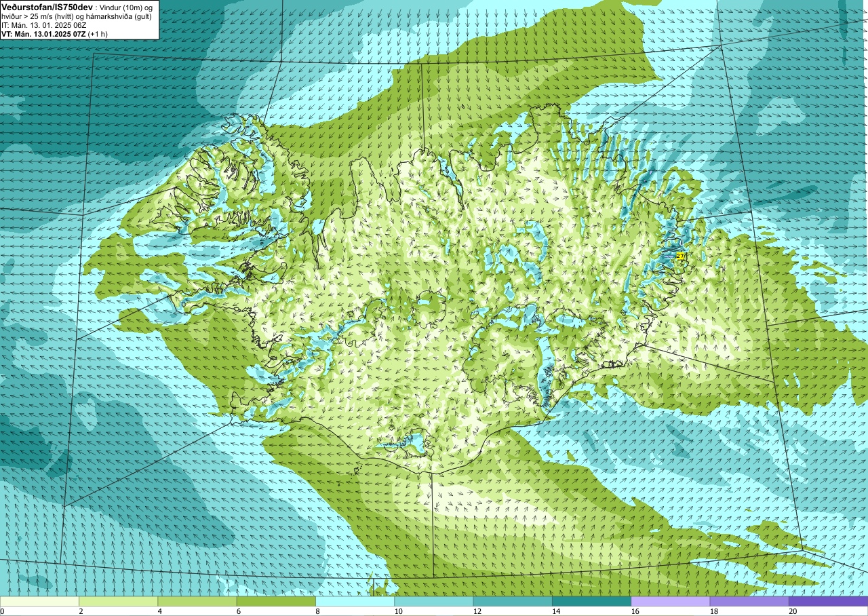Click the scale label '4'
The width and height of the screenshot is (868, 616).
click(x=159, y=611)
